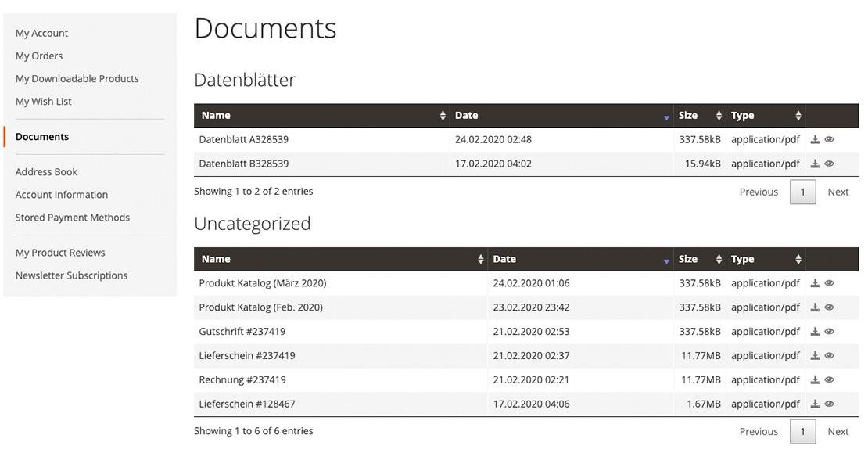
Task: Open preview of Produkt Katalog (Feb. 2020)
Action: (830, 307)
